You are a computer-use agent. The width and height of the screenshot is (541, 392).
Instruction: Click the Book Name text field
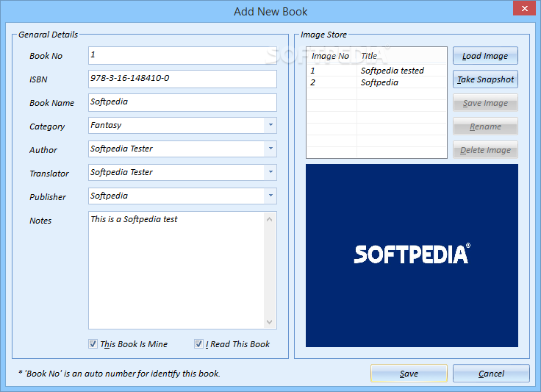click(x=182, y=102)
